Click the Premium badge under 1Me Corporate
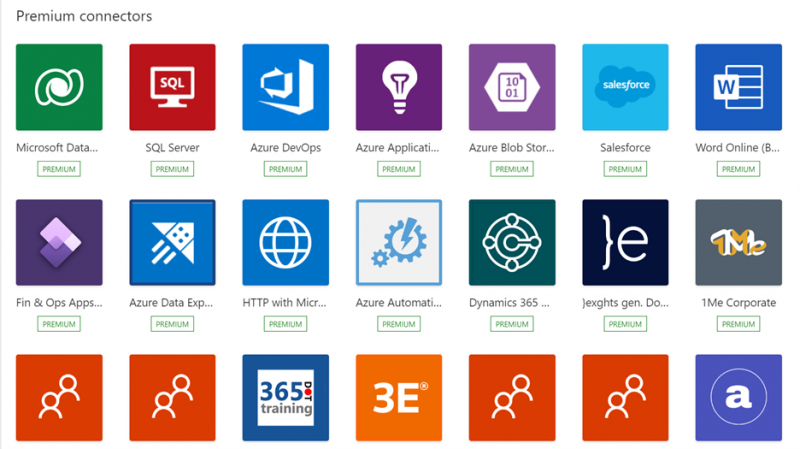 pos(738,324)
